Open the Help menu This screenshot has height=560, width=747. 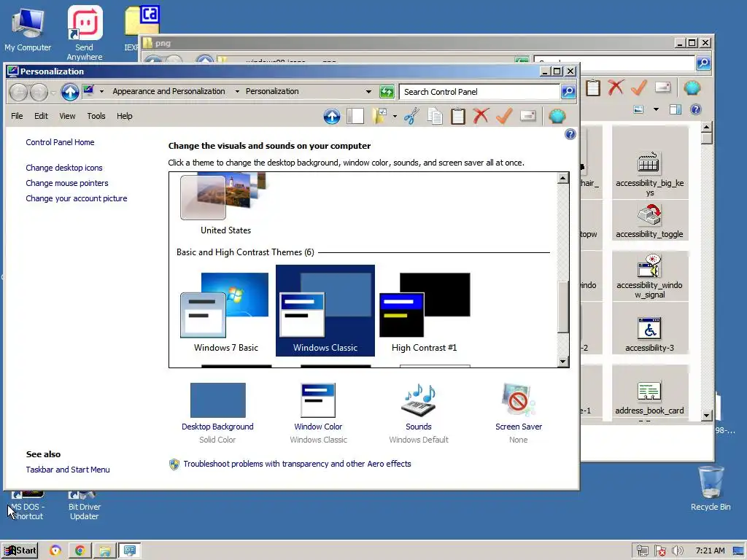tap(124, 116)
